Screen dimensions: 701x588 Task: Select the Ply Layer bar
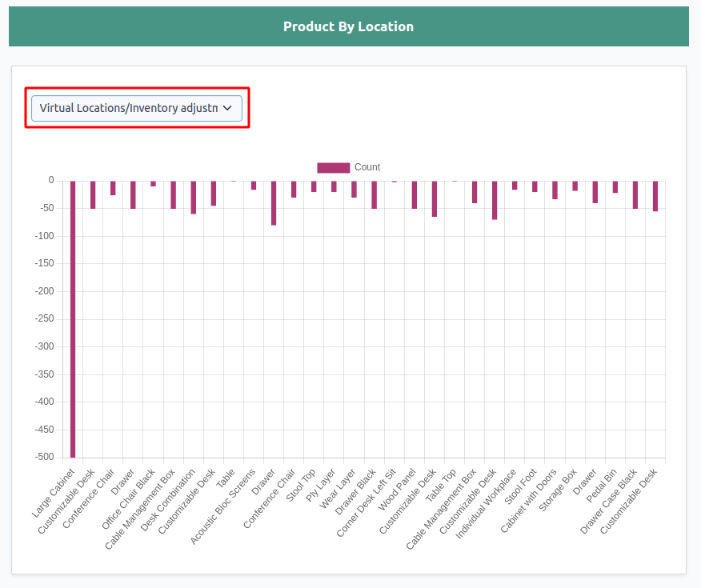[334, 186]
